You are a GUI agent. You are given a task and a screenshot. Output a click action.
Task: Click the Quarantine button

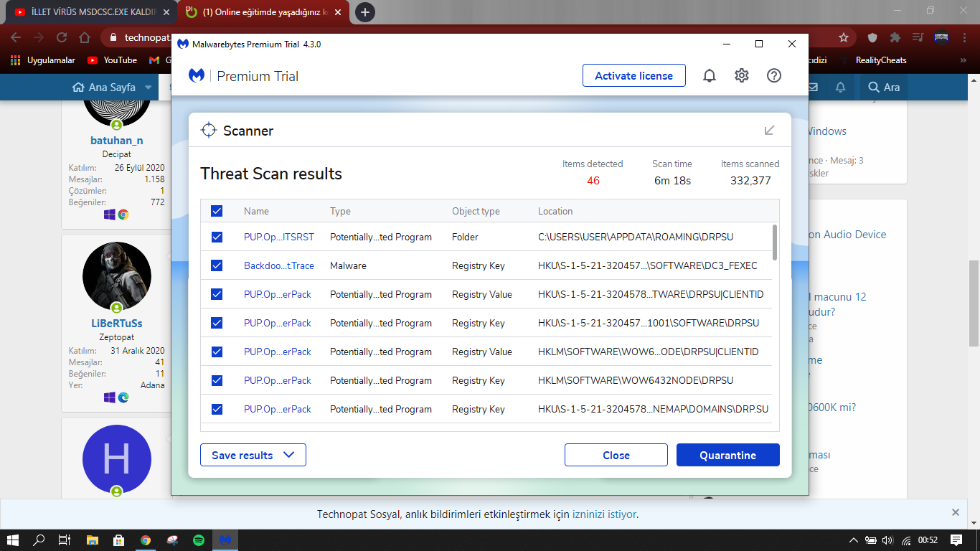coord(728,455)
